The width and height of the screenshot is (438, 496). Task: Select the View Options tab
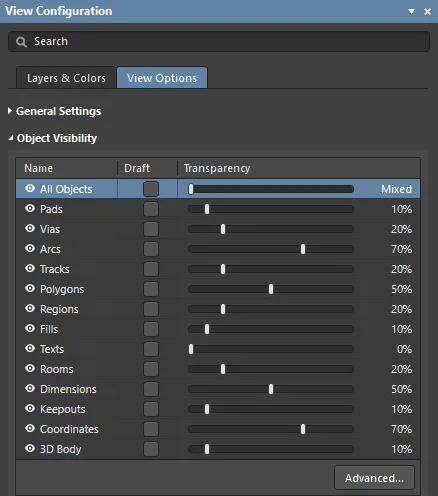[x=162, y=78]
